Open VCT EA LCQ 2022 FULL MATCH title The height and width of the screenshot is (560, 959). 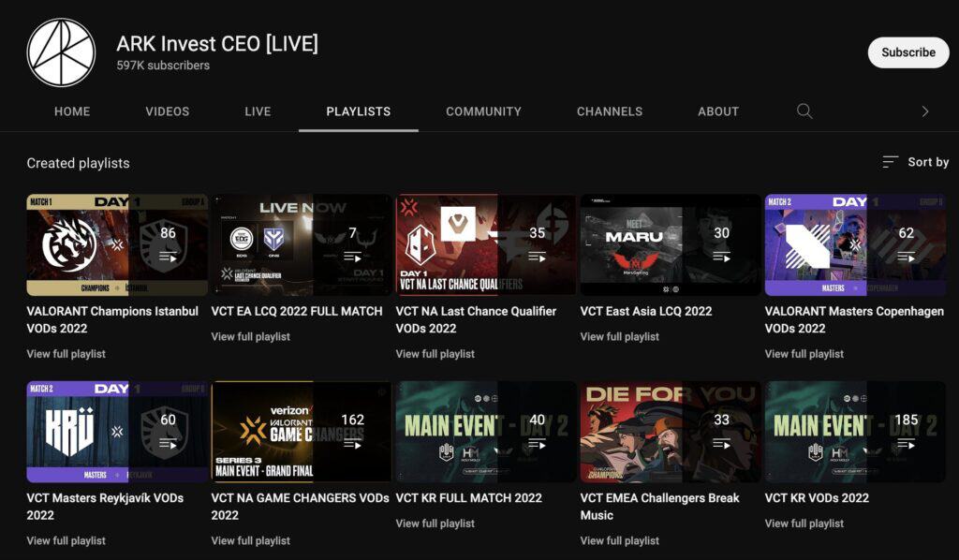click(297, 311)
